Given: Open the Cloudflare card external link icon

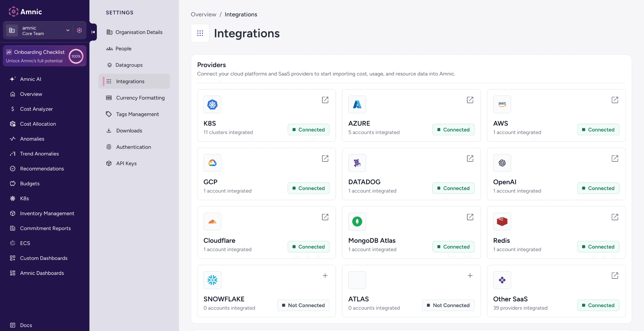Looking at the screenshot, I should [325, 217].
